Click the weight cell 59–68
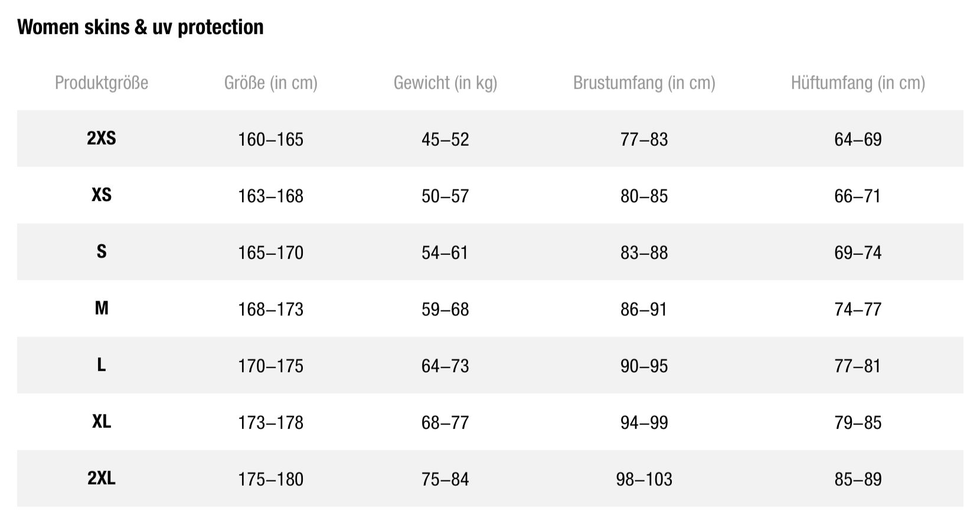This screenshot has width=980, height=524. coord(445,309)
